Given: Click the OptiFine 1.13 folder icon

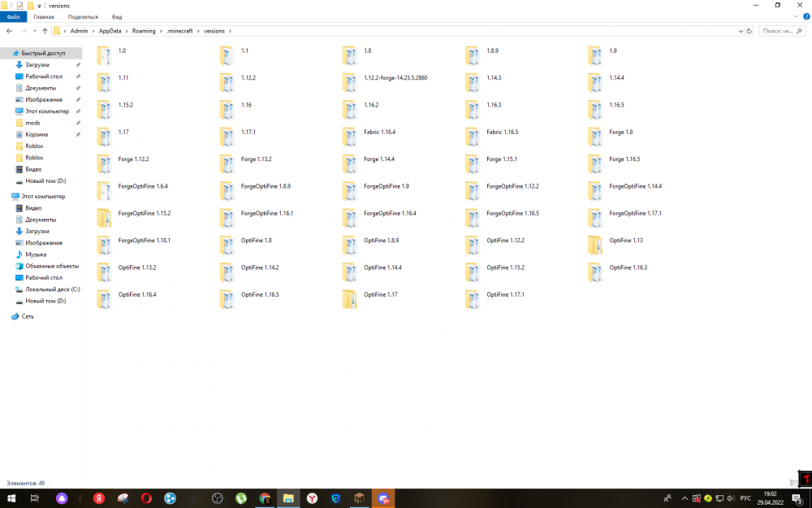Looking at the screenshot, I should point(595,245).
